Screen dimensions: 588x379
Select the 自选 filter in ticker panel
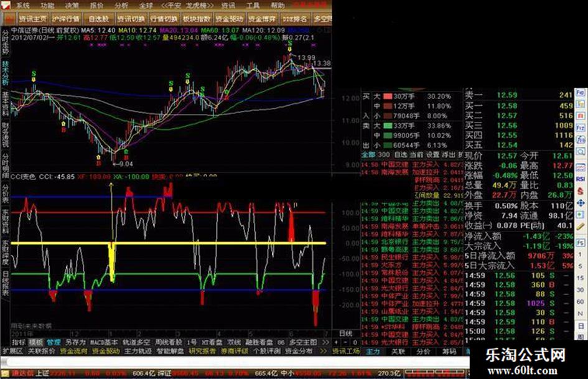tap(400, 154)
